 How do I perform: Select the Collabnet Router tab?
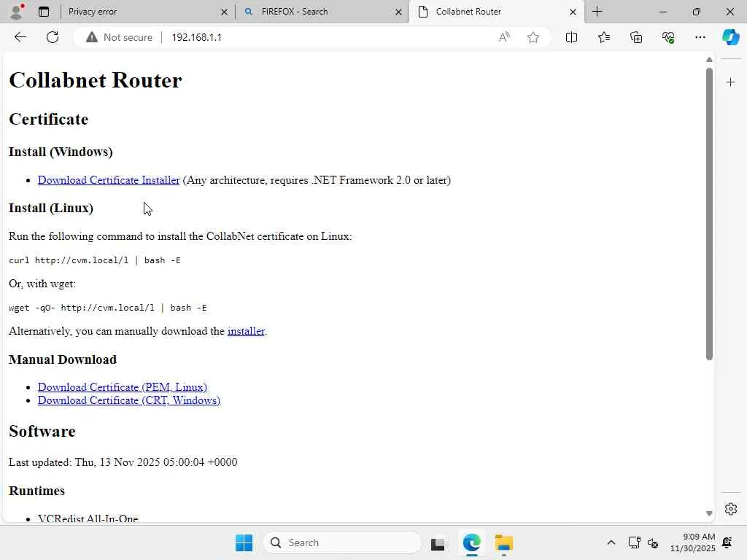point(496,12)
